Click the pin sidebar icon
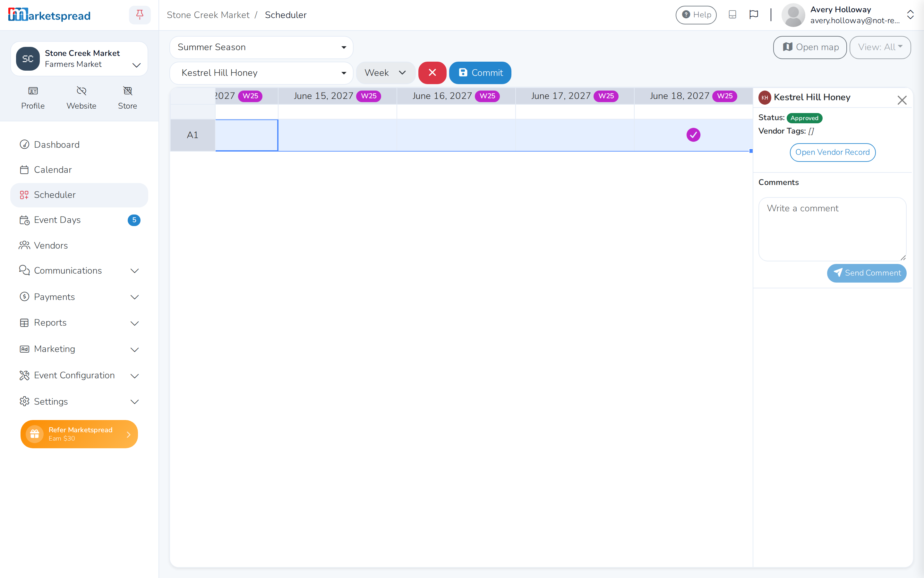 (140, 15)
